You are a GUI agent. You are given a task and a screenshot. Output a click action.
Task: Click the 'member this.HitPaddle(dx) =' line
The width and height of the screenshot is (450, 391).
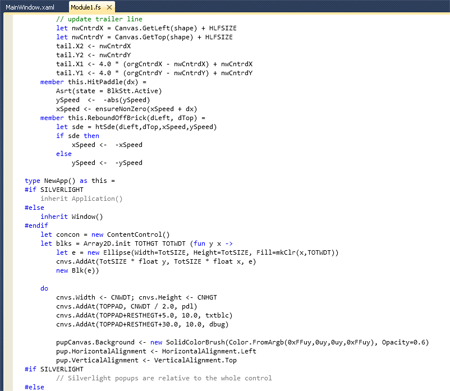point(93,82)
